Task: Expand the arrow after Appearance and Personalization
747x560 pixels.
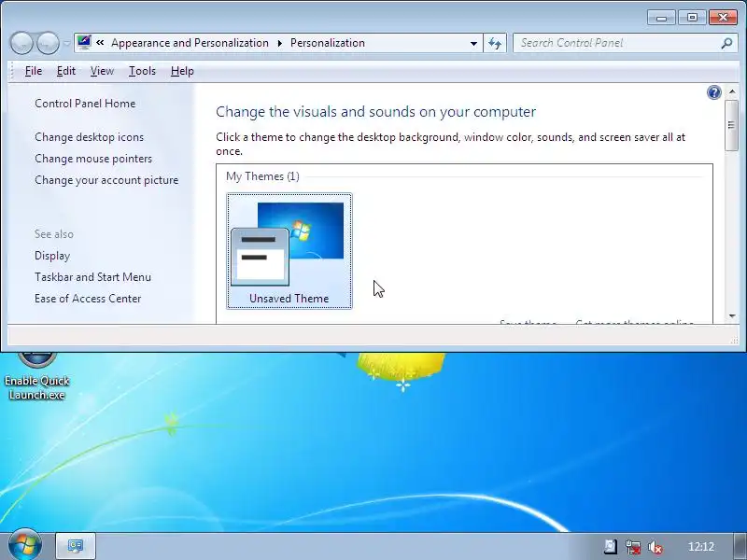Action: pyautogui.click(x=279, y=43)
